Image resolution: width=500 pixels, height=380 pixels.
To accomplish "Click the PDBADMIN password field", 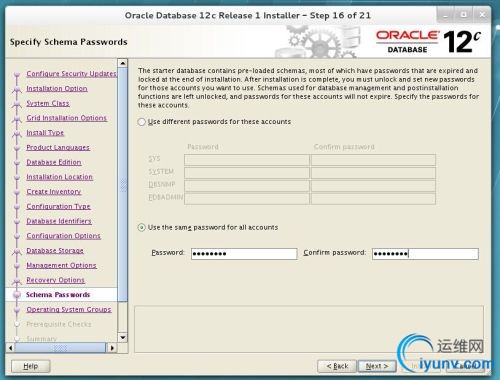I will (247, 199).
